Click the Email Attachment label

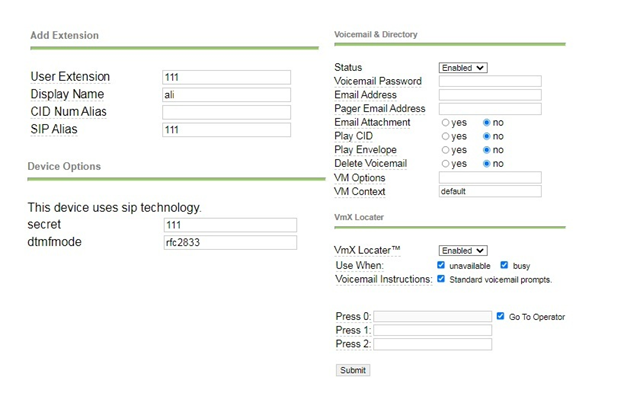click(x=372, y=123)
